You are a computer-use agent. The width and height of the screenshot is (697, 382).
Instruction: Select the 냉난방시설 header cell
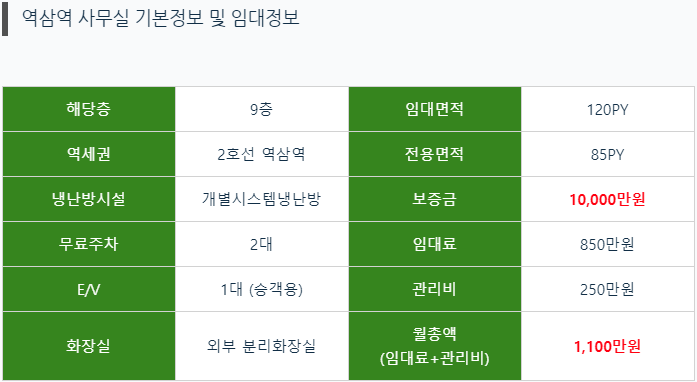89,199
